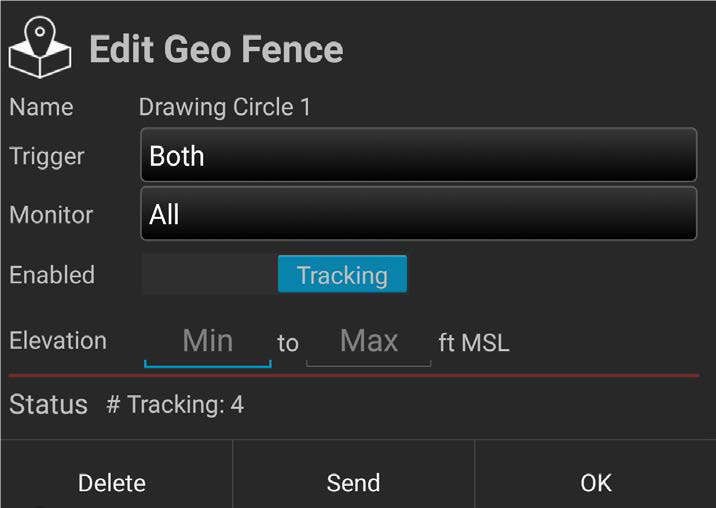The image size is (716, 508).
Task: Click the Enabled label
Action: tap(52, 275)
